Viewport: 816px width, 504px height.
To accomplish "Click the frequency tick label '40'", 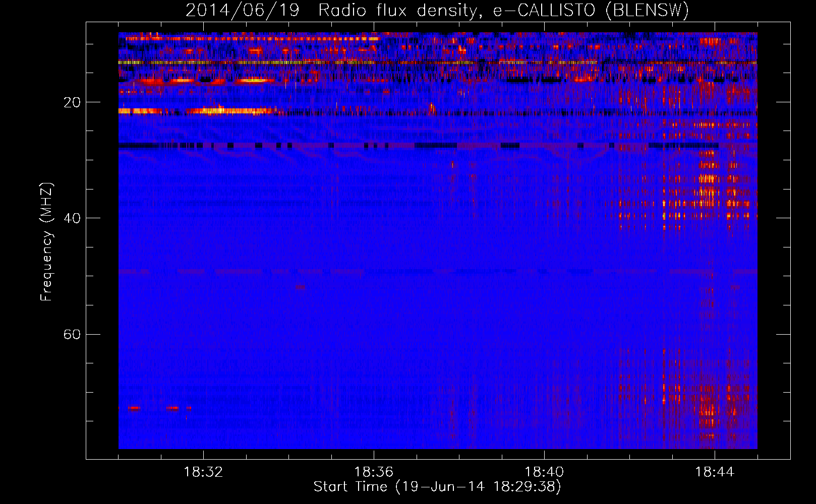I will point(72,219).
